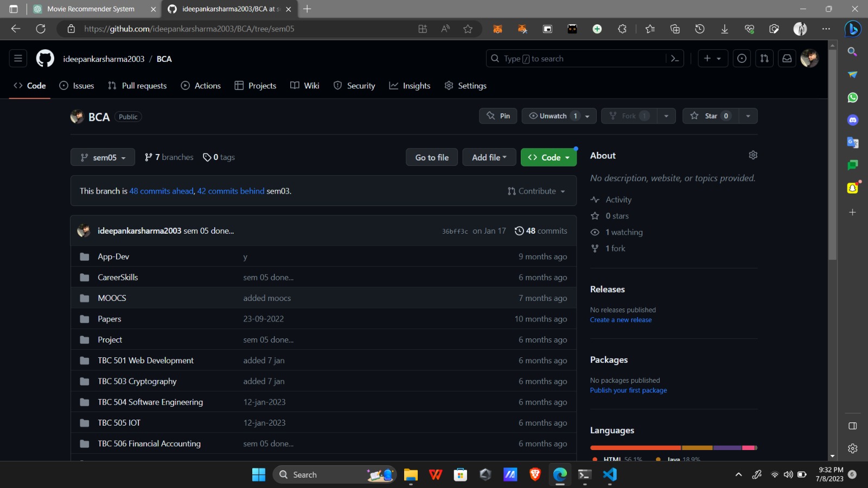
Task: Open the About section settings gear
Action: pos(753,155)
